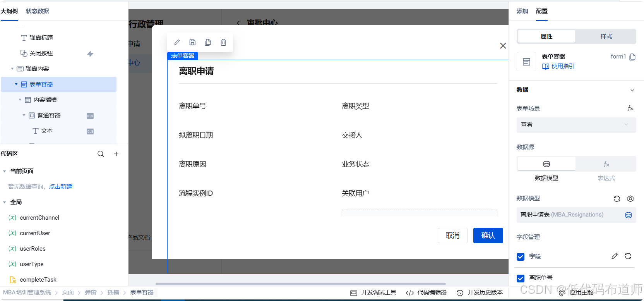Click the edit pencil icon in form toolbar

177,42
